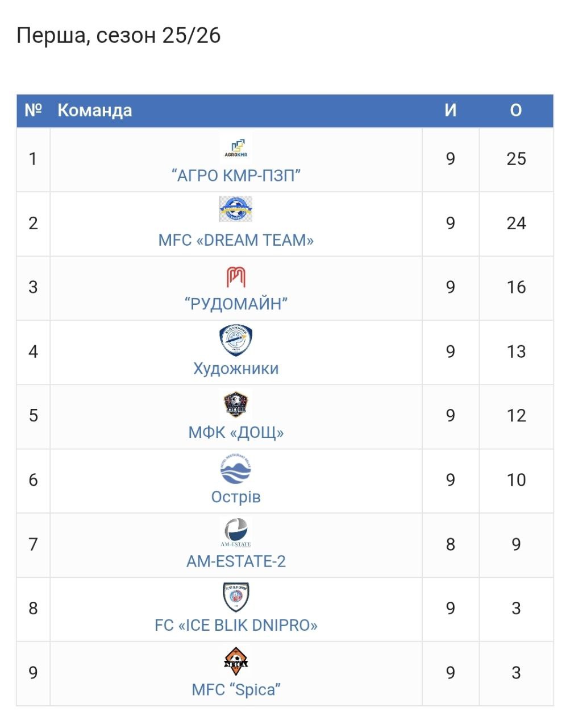Click the Острів wave logo

[x=236, y=469]
